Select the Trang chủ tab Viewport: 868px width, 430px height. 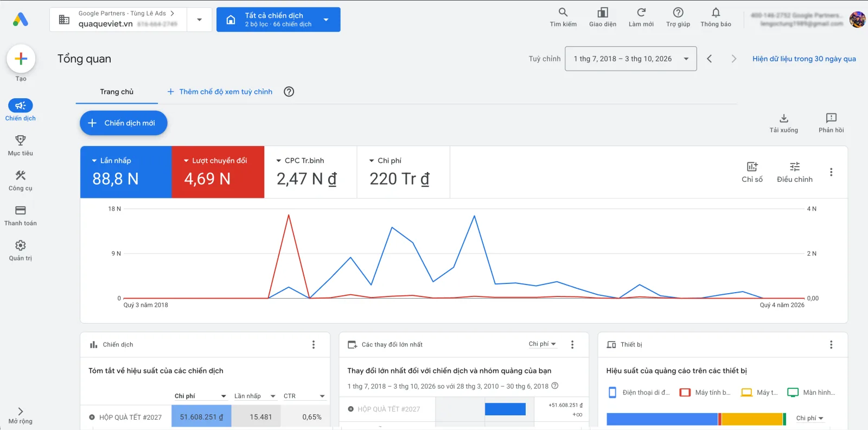click(117, 92)
